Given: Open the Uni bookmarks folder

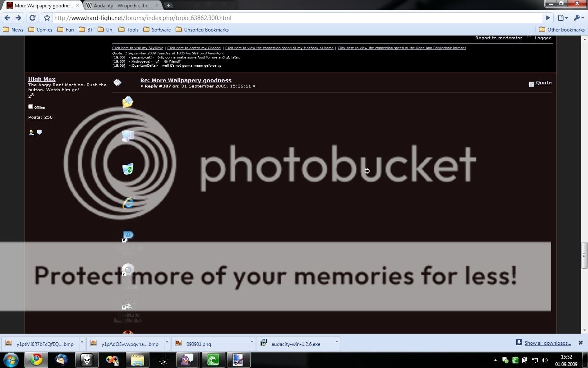Looking at the screenshot, I should pyautogui.click(x=105, y=29).
